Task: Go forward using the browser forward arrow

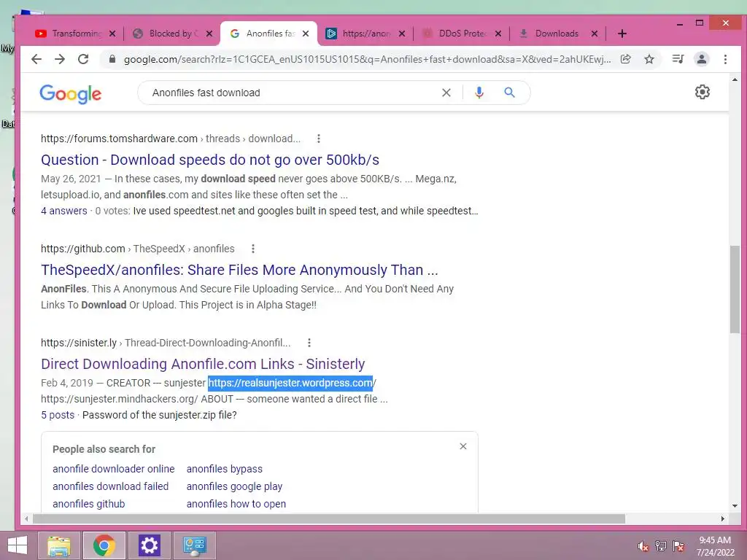Action: [60, 59]
